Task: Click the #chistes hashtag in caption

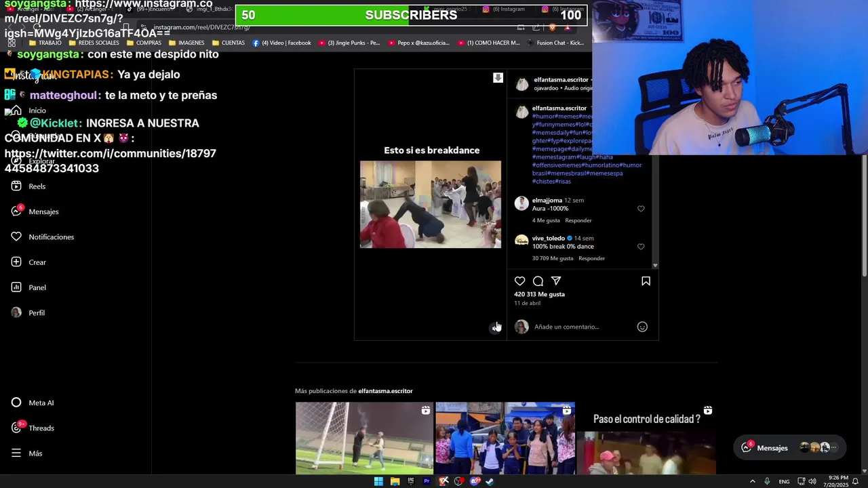Action: click(542, 182)
